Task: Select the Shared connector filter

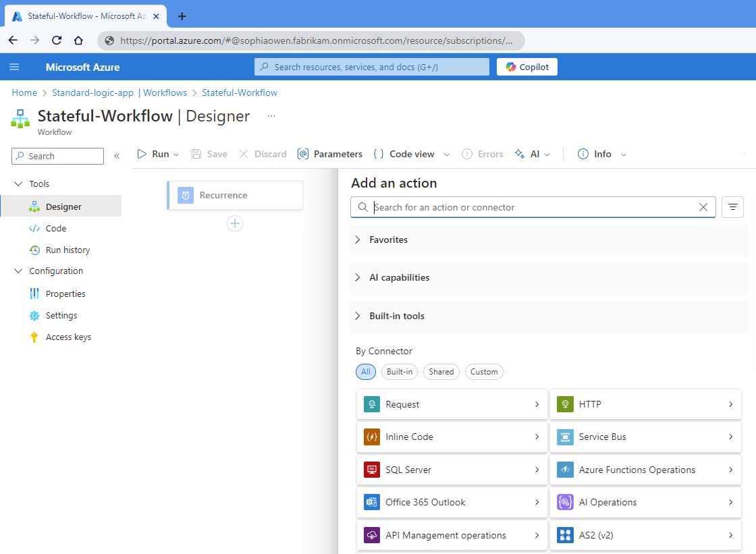Action: coord(441,372)
